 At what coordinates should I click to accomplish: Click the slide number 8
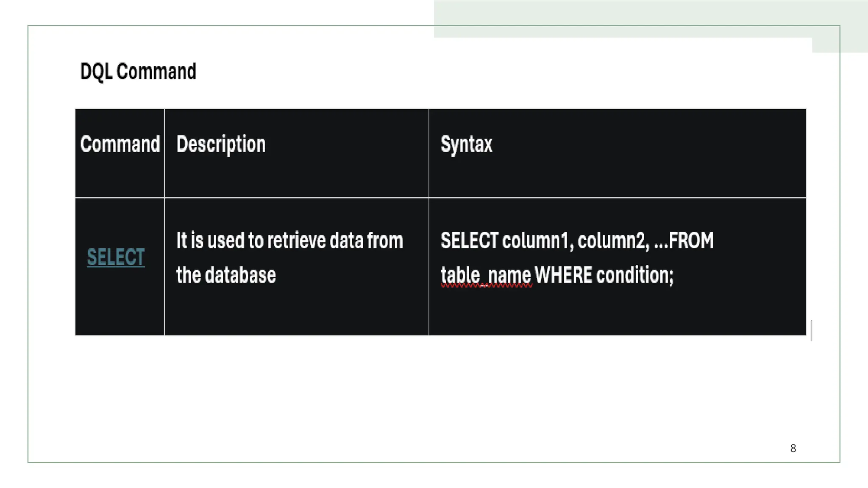[x=793, y=448]
